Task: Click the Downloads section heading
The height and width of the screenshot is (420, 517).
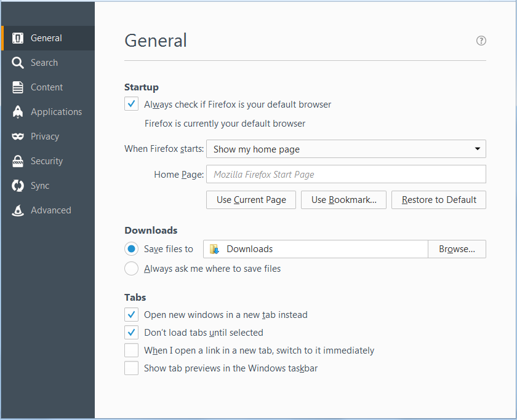Action: pos(151,230)
